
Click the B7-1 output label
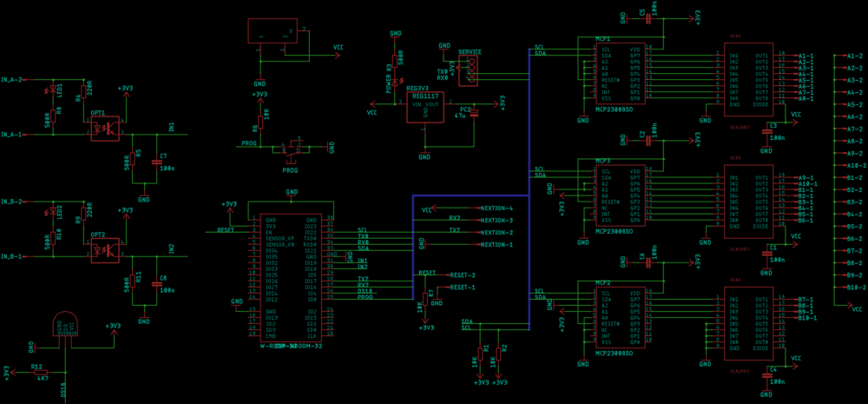click(x=806, y=300)
